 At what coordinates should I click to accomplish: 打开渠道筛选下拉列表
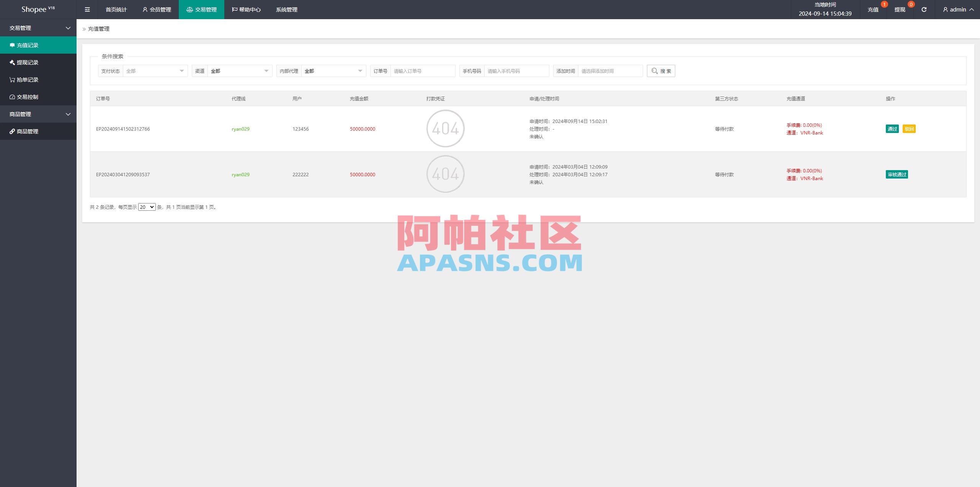pyautogui.click(x=239, y=71)
